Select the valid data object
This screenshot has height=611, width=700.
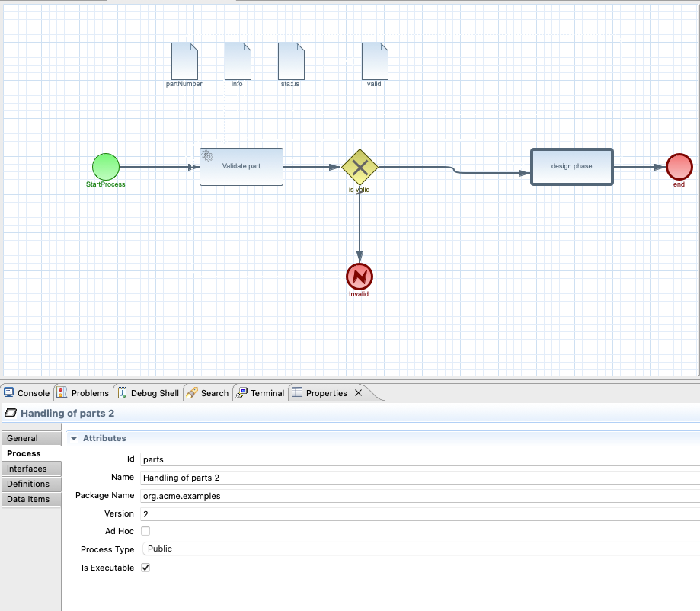click(374, 61)
